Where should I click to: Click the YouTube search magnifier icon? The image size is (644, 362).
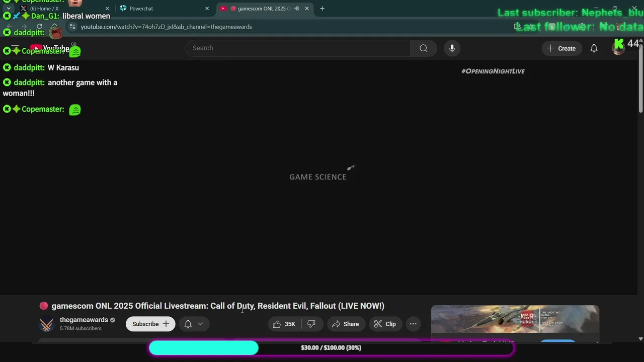point(423,48)
